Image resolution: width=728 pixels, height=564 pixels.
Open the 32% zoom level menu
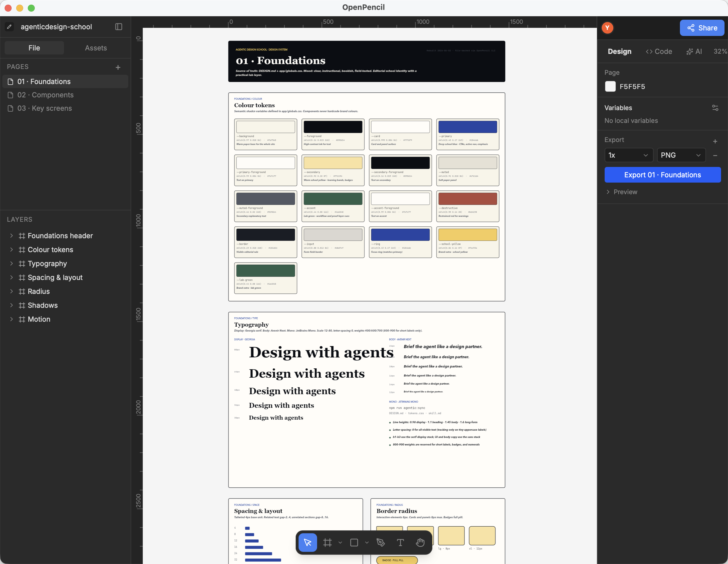(720, 51)
